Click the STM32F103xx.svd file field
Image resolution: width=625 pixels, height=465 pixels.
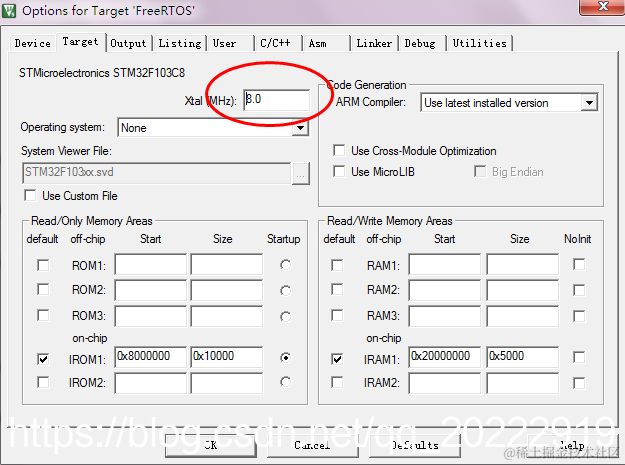(157, 173)
